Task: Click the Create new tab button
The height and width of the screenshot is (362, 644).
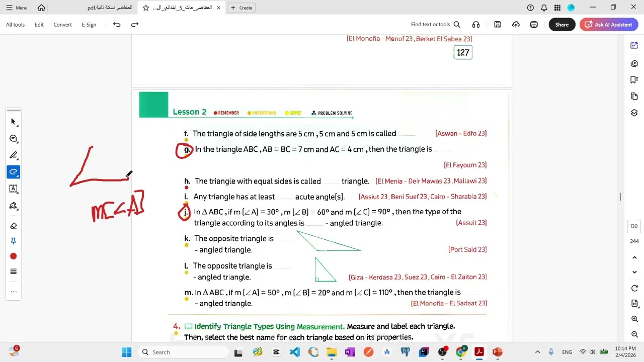Action: 242,8
